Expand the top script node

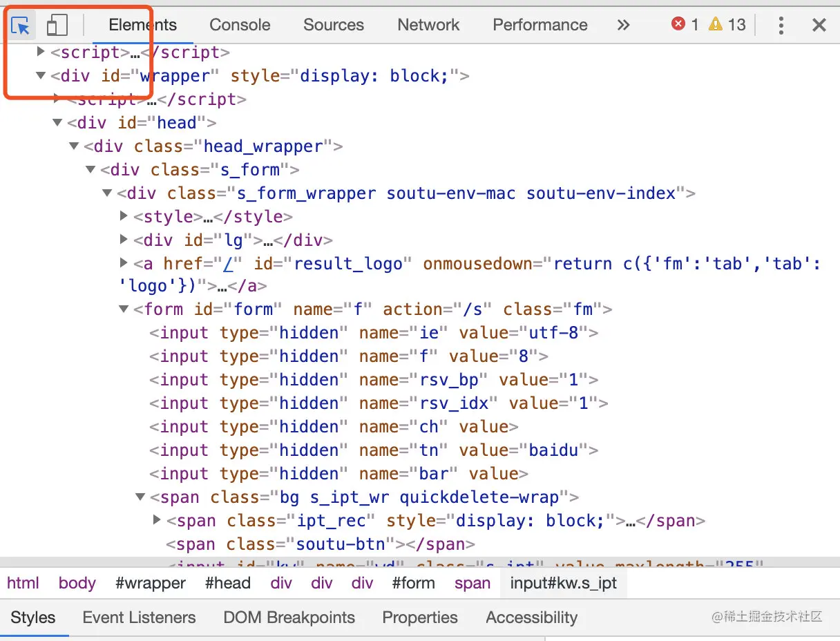pos(41,52)
